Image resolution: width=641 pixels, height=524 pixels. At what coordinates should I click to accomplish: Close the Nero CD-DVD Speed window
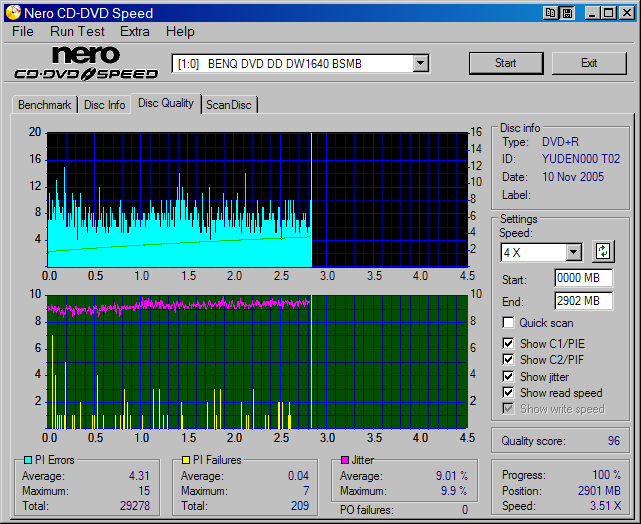click(x=626, y=13)
